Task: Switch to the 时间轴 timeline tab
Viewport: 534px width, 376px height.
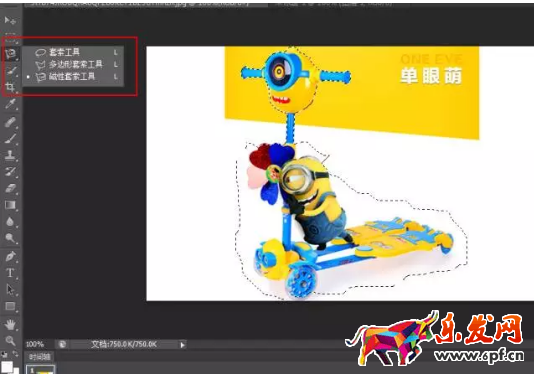Action: pyautogui.click(x=40, y=357)
